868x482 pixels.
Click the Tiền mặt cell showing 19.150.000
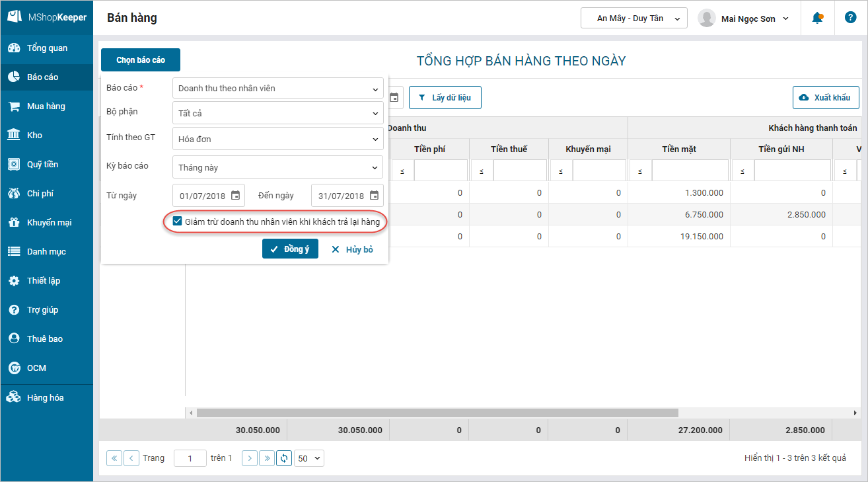coord(679,236)
